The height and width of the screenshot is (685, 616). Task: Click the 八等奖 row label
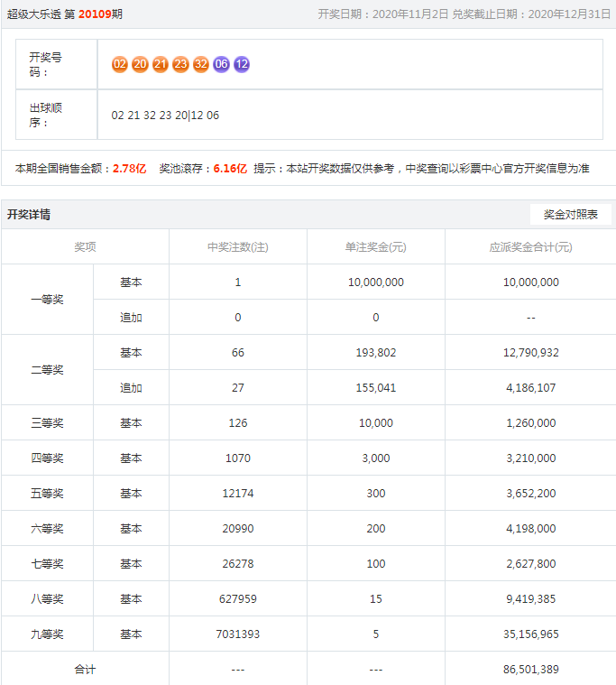(47, 599)
